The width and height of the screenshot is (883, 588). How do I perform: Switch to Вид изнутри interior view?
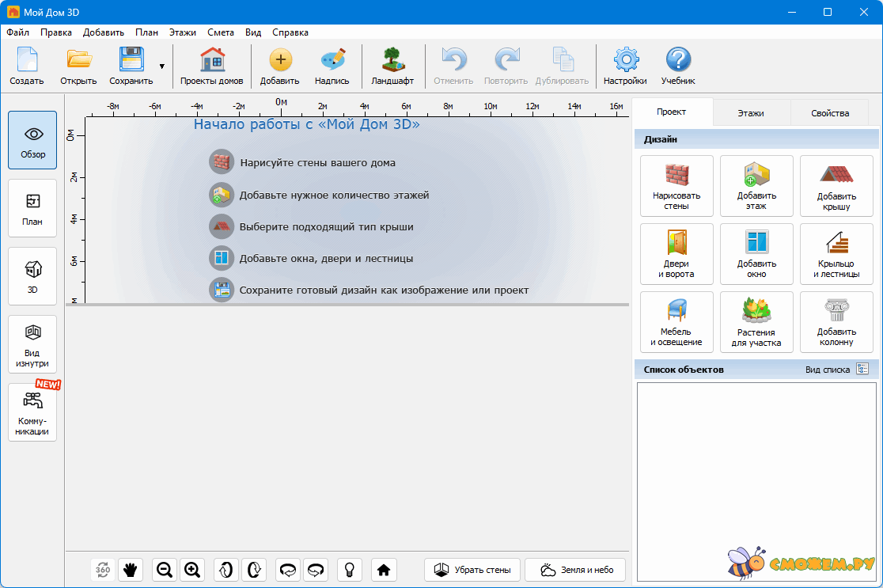coord(32,344)
